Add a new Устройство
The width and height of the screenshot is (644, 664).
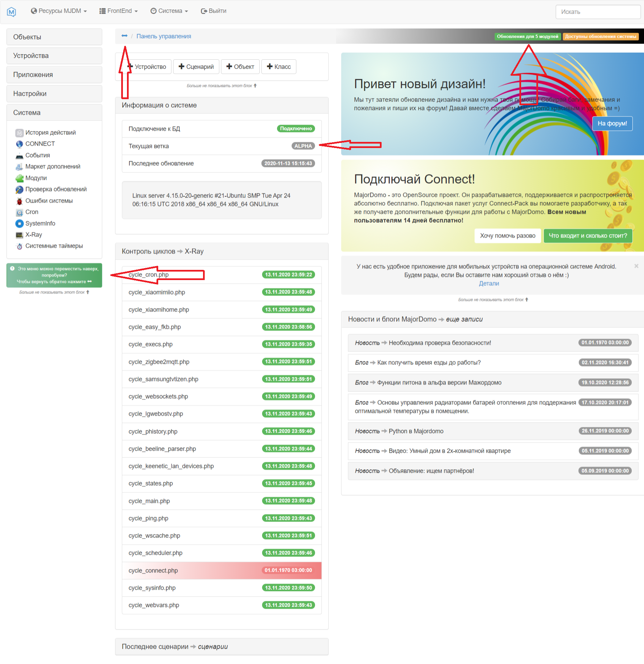pyautogui.click(x=147, y=67)
